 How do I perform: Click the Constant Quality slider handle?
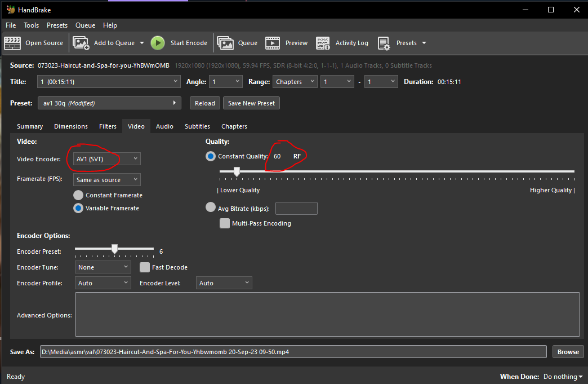point(237,171)
